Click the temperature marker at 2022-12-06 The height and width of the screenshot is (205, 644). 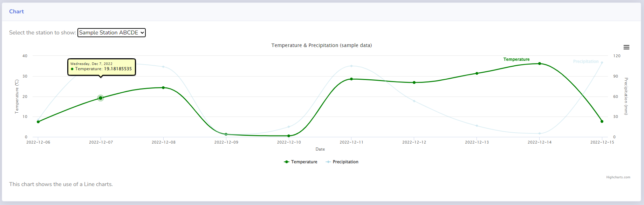38,122
